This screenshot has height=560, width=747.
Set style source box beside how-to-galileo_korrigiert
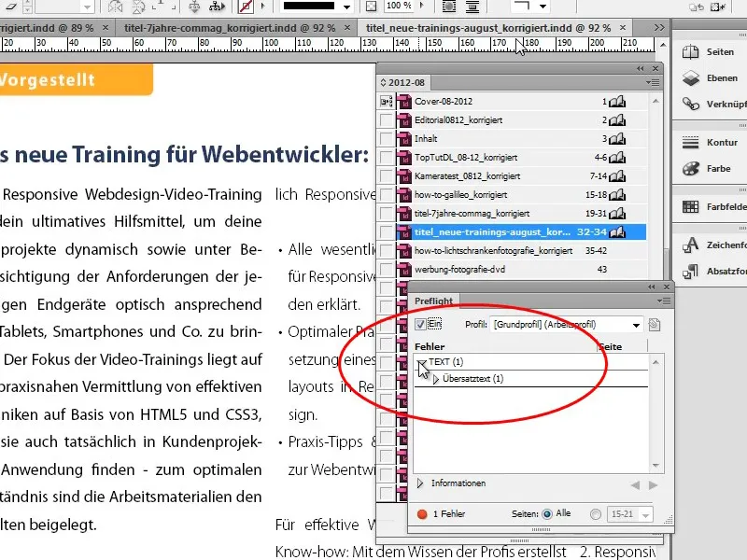pos(386,195)
